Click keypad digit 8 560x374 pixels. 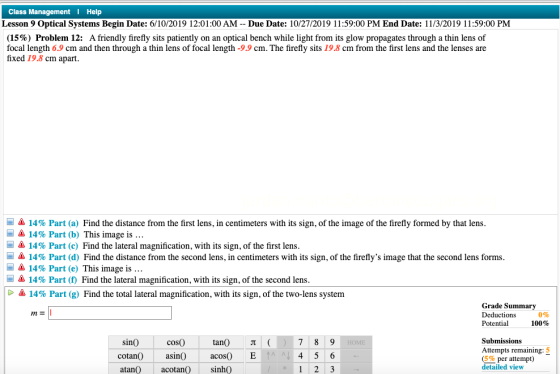[316, 342]
